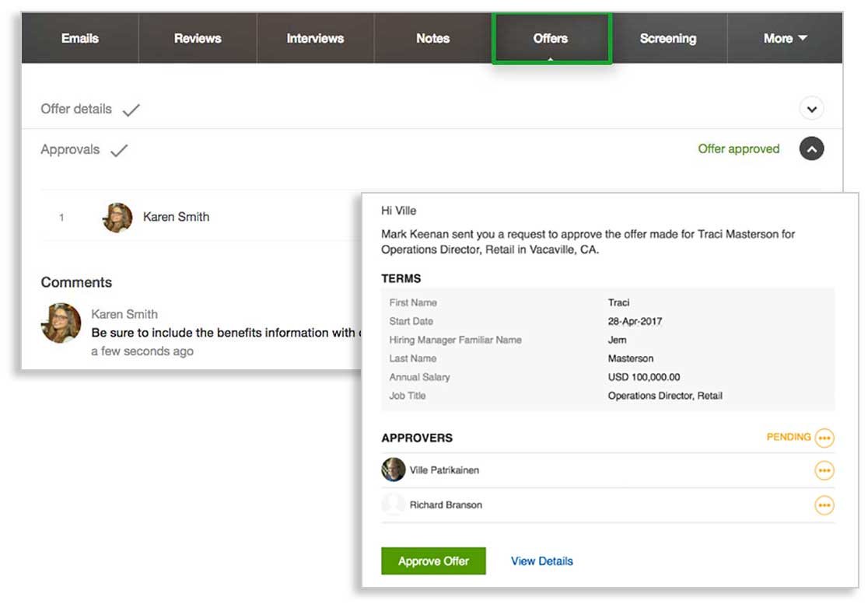868x611 pixels.
Task: Open the More dropdown menu
Action: click(785, 38)
